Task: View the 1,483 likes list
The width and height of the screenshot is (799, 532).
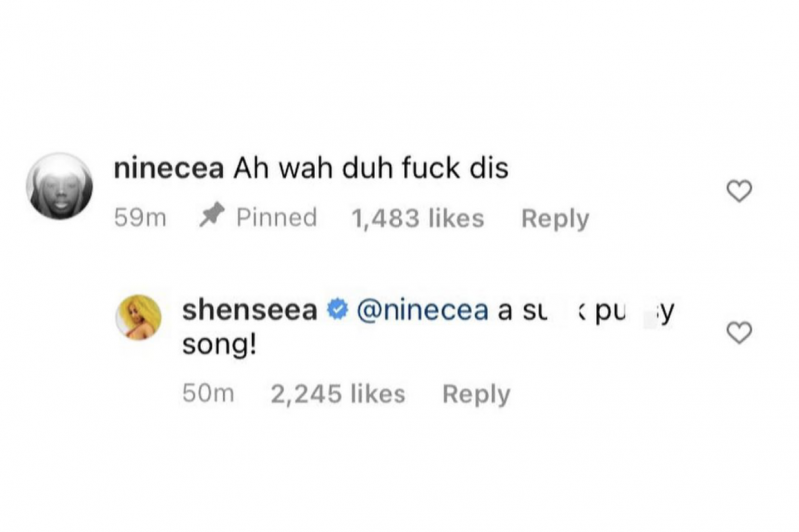Action: pyautogui.click(x=417, y=218)
